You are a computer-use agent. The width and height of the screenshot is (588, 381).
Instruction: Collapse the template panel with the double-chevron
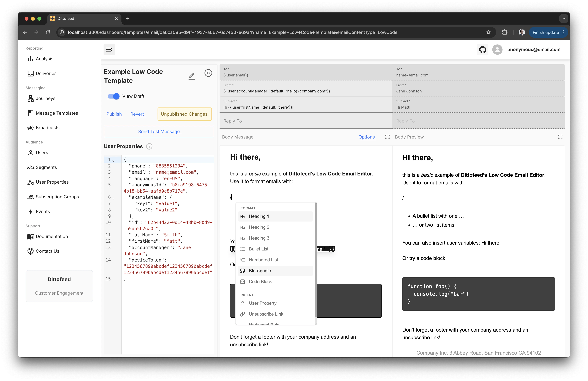(x=208, y=73)
